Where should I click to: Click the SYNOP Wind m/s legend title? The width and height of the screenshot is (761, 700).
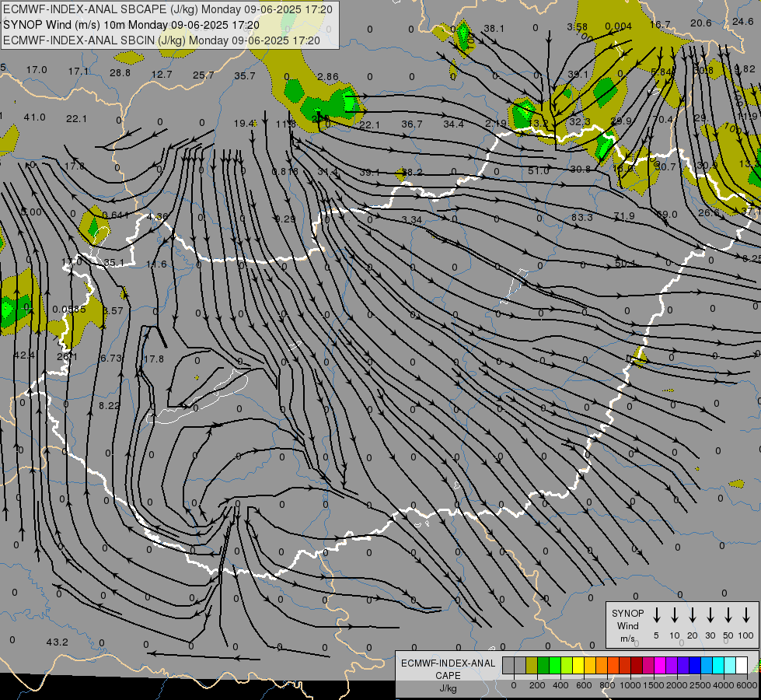pyautogui.click(x=627, y=625)
